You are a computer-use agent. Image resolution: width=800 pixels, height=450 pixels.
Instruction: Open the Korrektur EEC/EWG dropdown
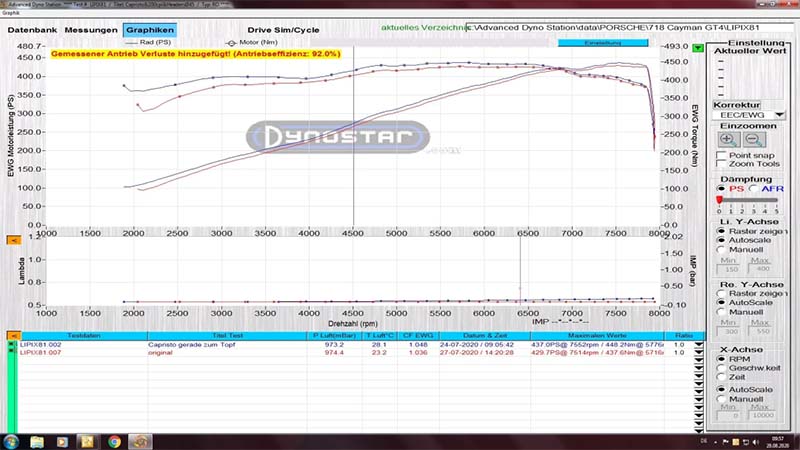click(x=778, y=116)
